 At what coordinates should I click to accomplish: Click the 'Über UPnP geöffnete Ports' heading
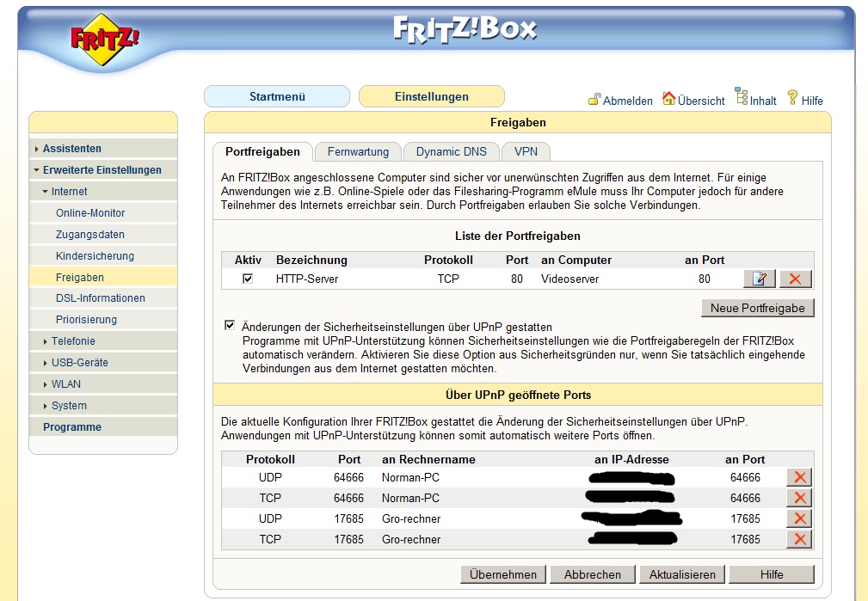(x=518, y=396)
